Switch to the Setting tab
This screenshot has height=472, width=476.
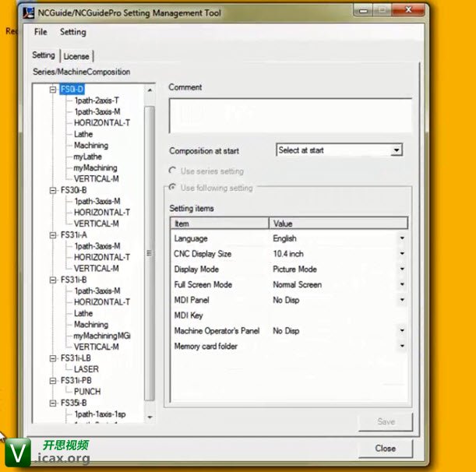click(44, 55)
